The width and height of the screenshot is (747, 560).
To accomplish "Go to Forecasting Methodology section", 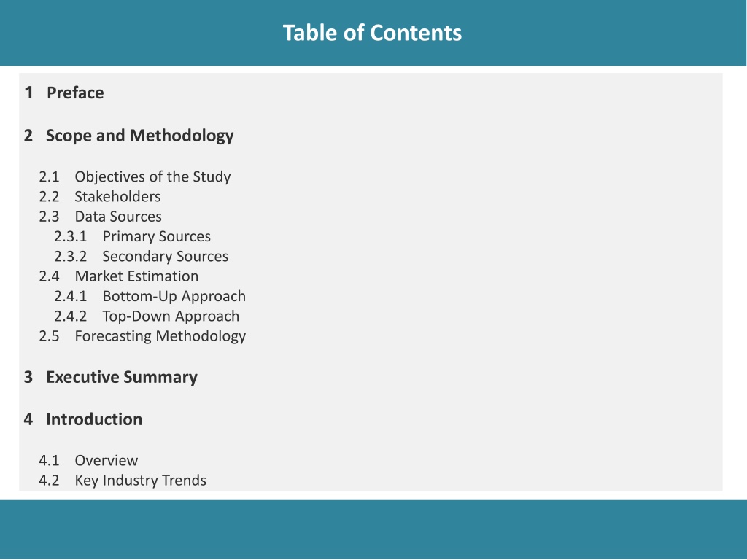I will point(142,336).
